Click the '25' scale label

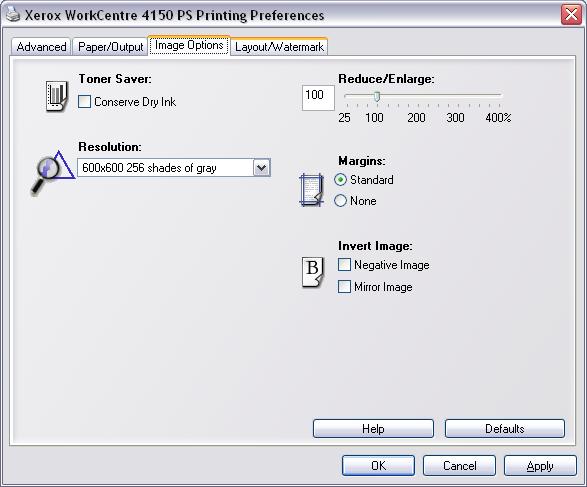(x=344, y=118)
